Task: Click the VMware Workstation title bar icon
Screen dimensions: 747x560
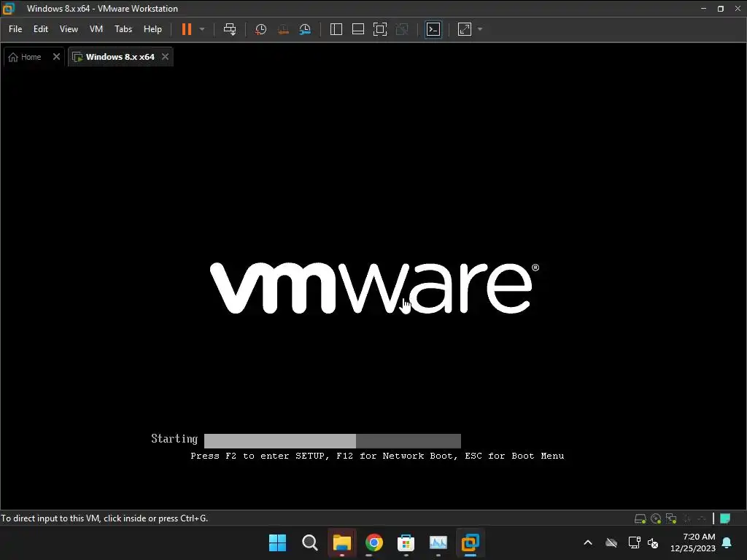Action: (x=8, y=8)
